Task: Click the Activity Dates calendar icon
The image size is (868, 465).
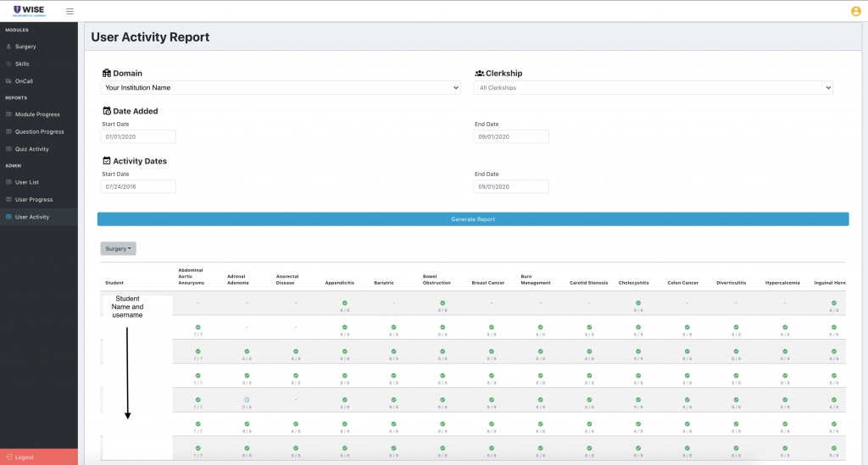Action: (107, 161)
